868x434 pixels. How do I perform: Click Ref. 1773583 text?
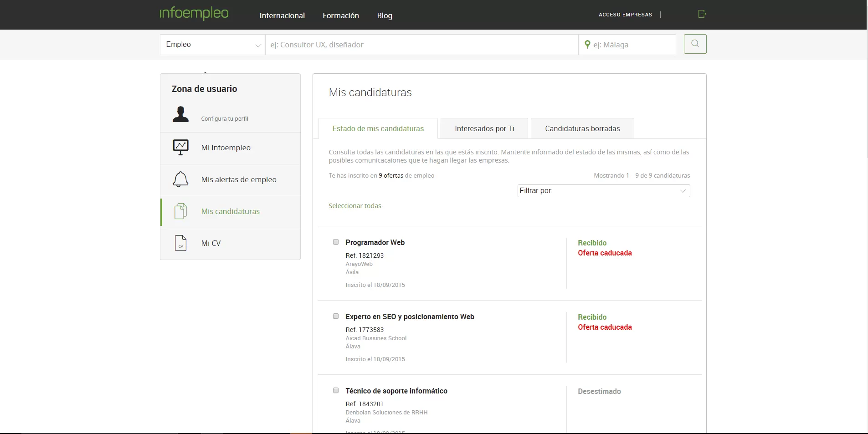pyautogui.click(x=365, y=330)
